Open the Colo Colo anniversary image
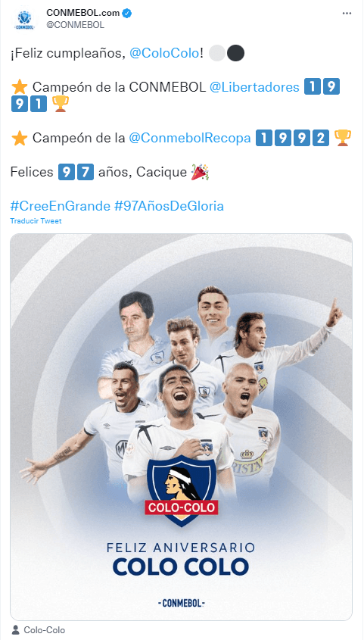364x640 pixels. [x=182, y=427]
